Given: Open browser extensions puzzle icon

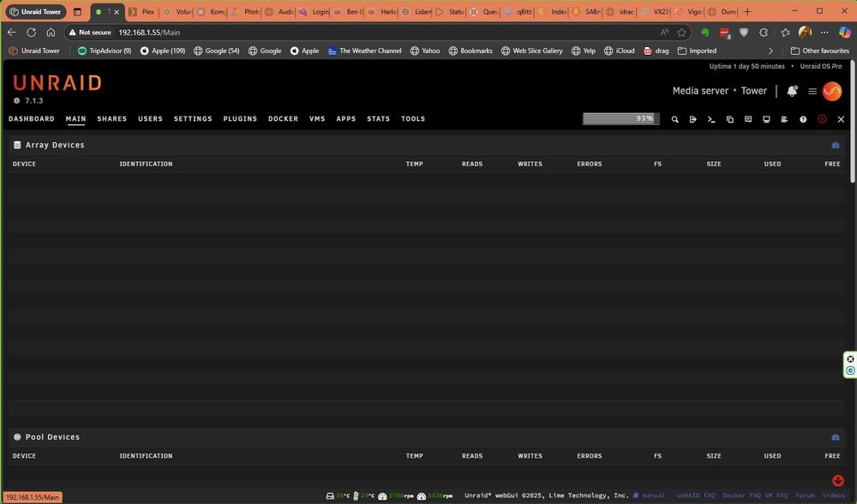Looking at the screenshot, I should click(x=764, y=33).
